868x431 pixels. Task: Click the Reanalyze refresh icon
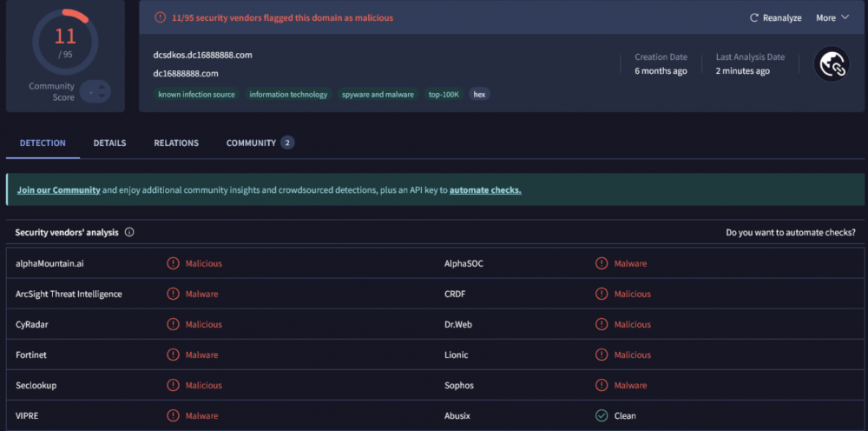click(753, 18)
